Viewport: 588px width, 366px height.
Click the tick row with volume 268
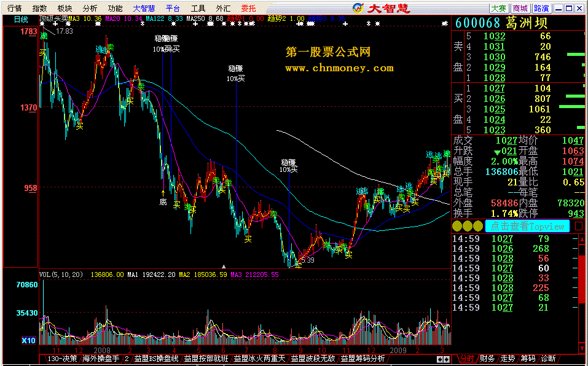tap(514, 248)
